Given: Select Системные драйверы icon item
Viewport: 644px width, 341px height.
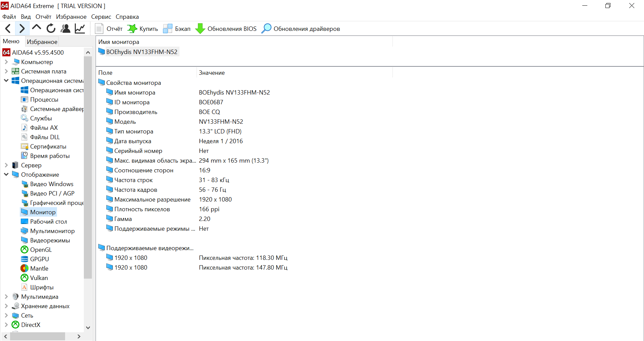Looking at the screenshot, I should pyautogui.click(x=52, y=109).
